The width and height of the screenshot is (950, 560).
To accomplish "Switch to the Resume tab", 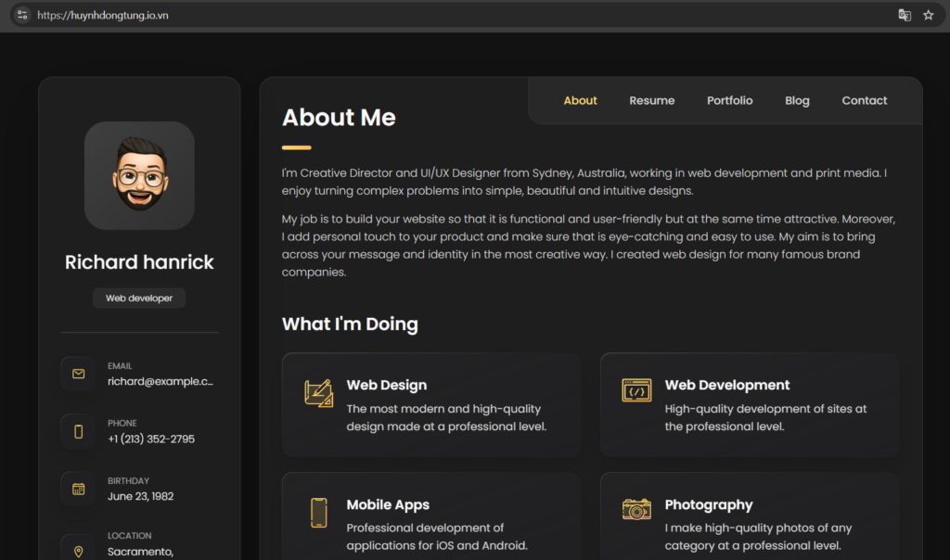I will click(651, 100).
